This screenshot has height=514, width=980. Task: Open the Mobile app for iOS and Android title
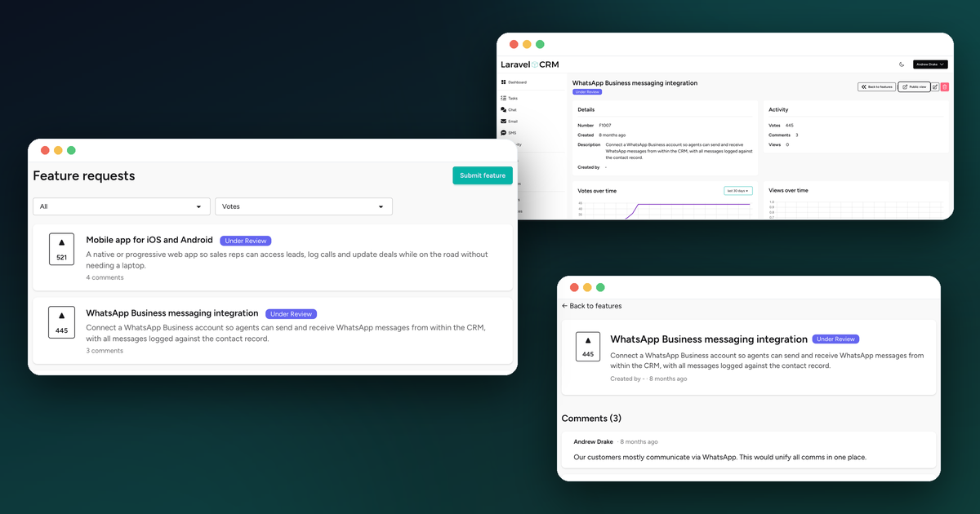(149, 240)
